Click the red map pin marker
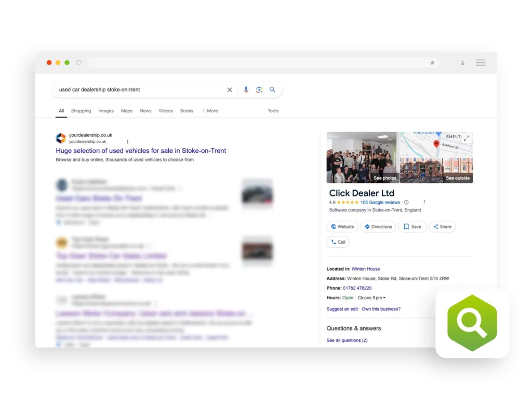The height and width of the screenshot is (399, 532). click(x=436, y=144)
